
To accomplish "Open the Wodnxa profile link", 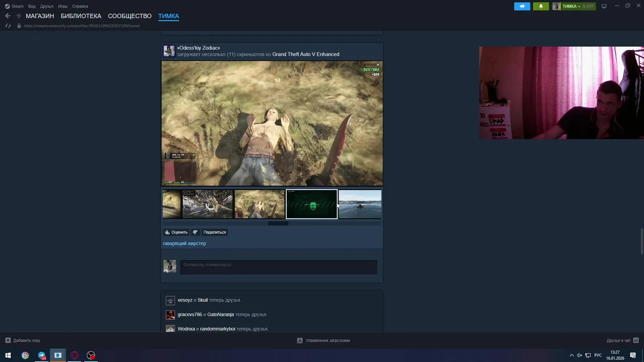I will [x=186, y=329].
